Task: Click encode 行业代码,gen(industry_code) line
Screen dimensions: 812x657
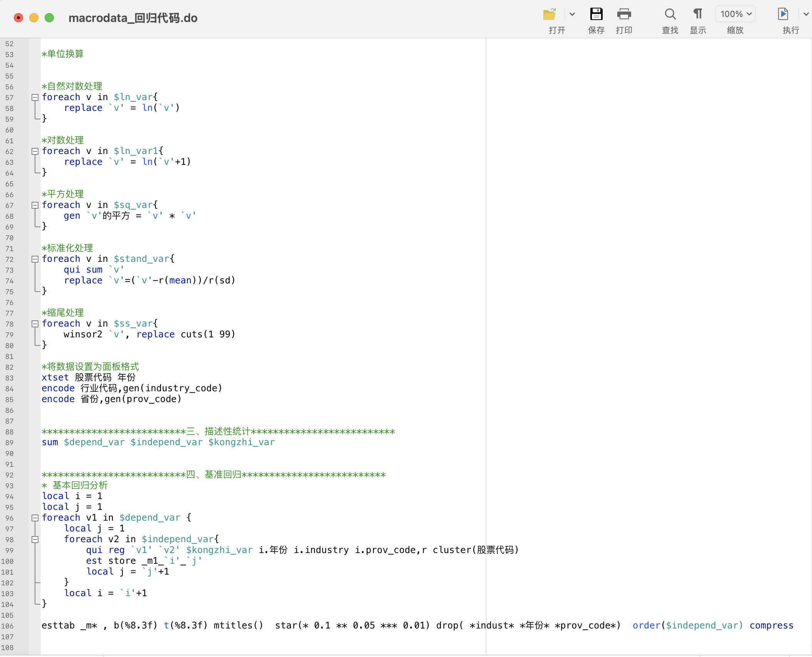Action: click(132, 388)
